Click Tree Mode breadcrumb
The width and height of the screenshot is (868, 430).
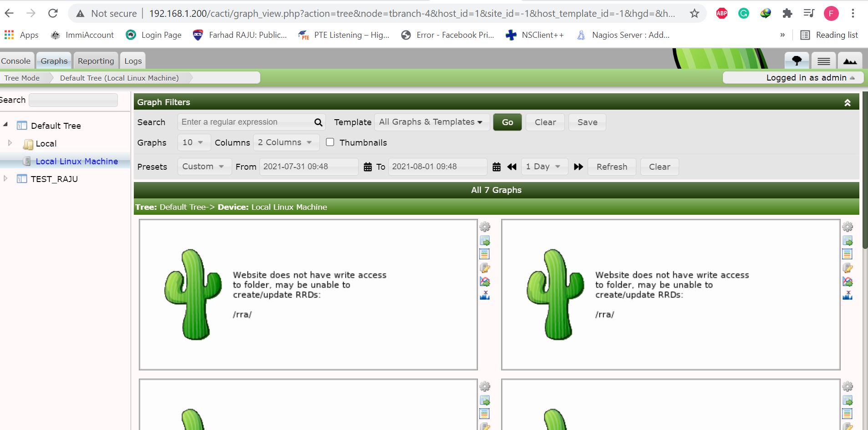pos(22,78)
